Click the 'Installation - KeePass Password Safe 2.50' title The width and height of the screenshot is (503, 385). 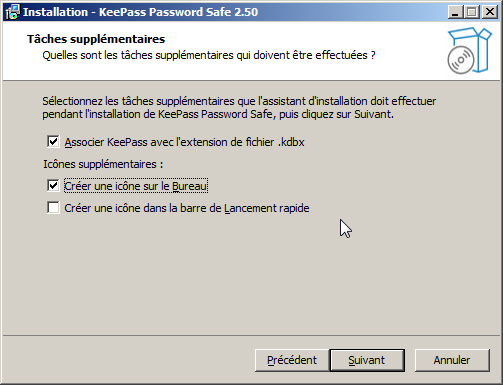pos(140,12)
